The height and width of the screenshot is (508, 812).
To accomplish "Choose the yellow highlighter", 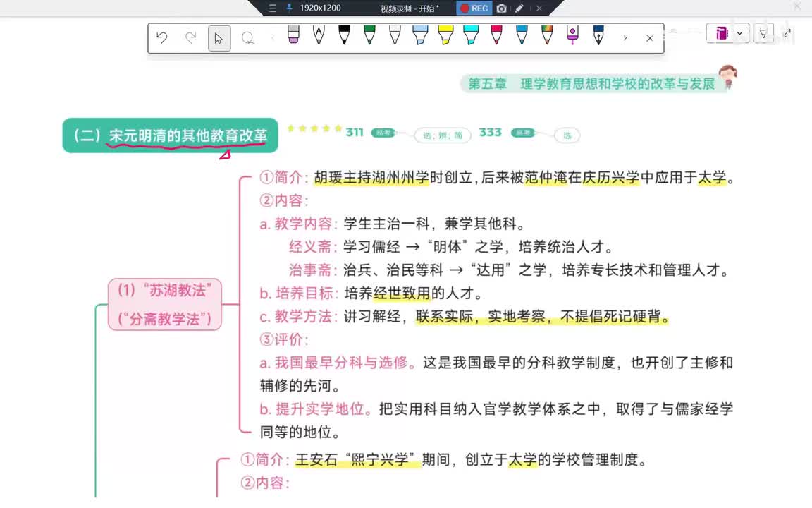I will (x=445, y=35).
